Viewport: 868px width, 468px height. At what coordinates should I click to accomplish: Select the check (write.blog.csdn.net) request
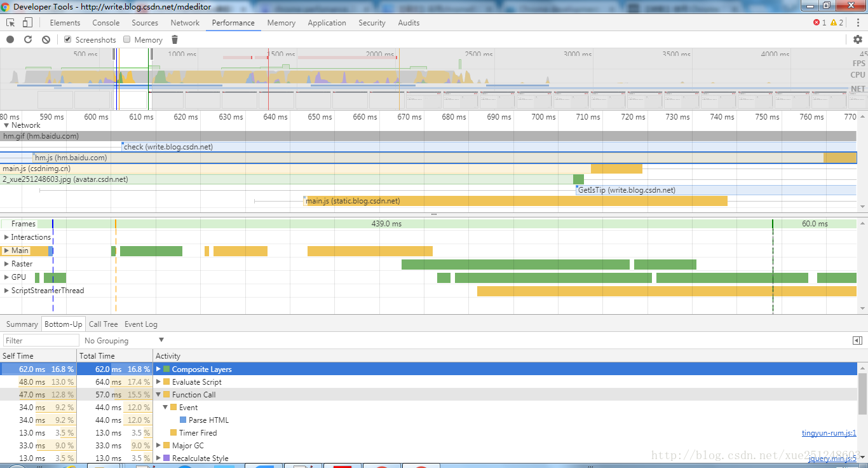(489, 147)
